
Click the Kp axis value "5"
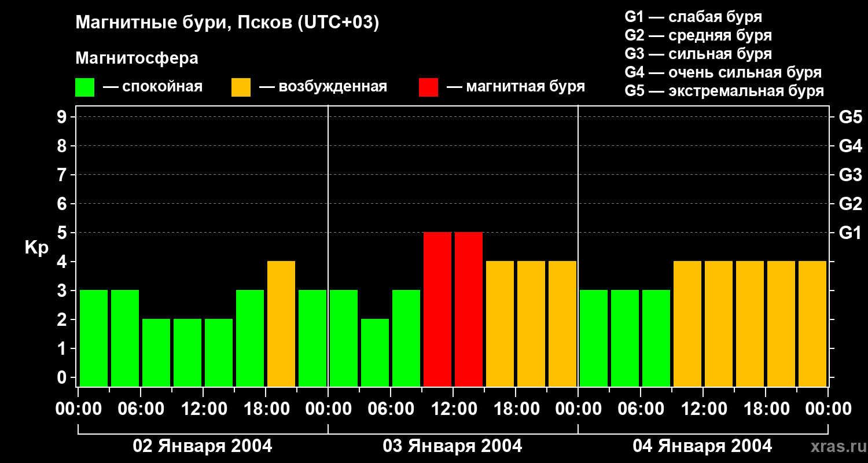[63, 233]
